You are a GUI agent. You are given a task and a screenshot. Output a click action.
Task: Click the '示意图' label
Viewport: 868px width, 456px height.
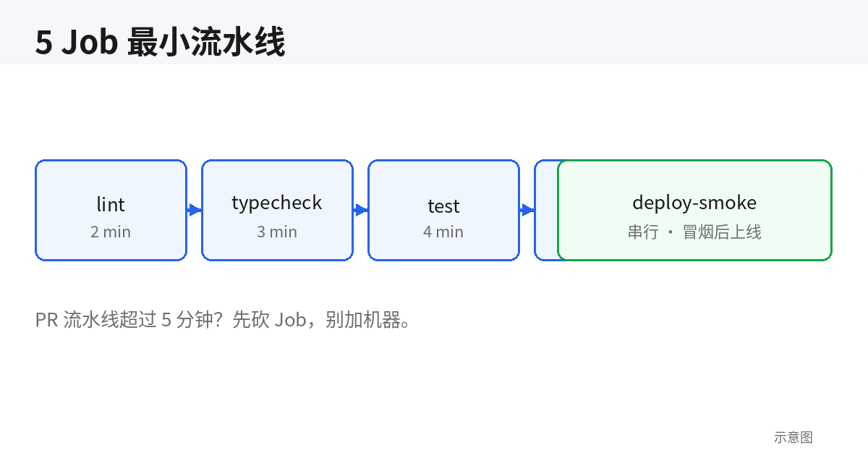pos(793,437)
